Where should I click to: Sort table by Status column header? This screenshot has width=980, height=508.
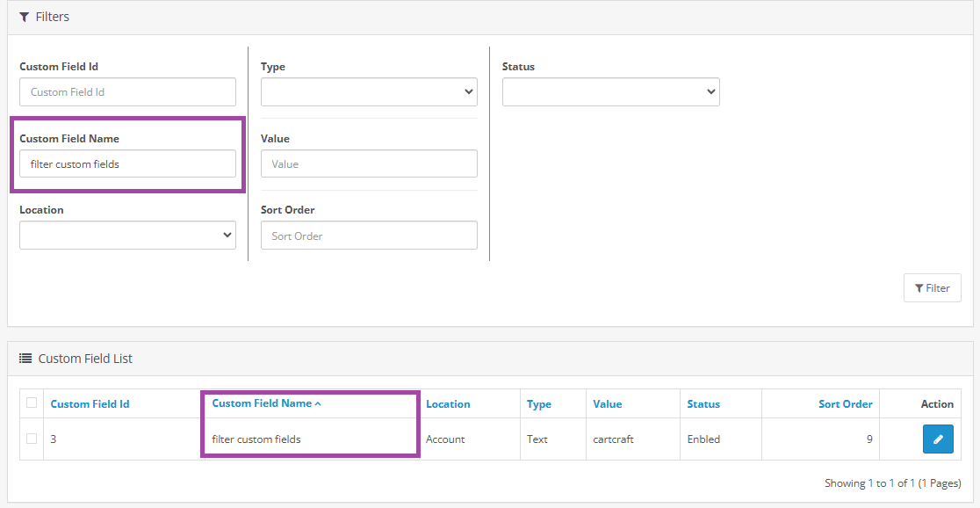tap(703, 404)
